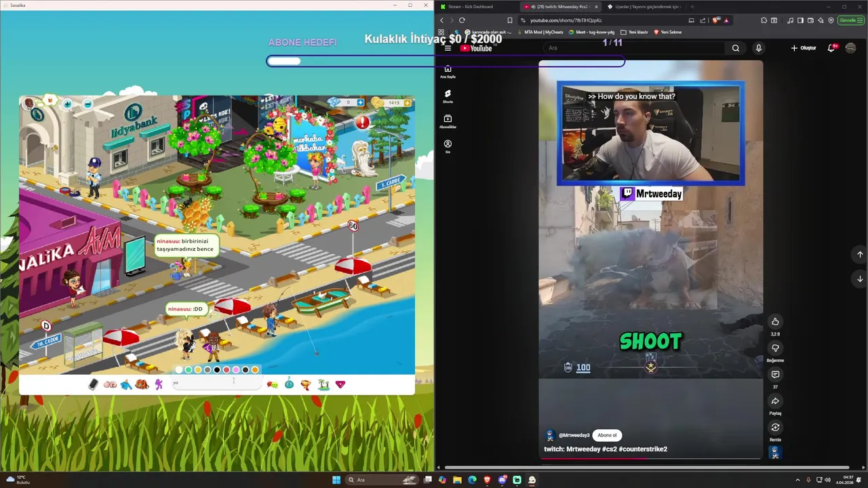Screen dimensions: 868x488
Task: Add diamonds with the blue plus
Action: click(360, 102)
